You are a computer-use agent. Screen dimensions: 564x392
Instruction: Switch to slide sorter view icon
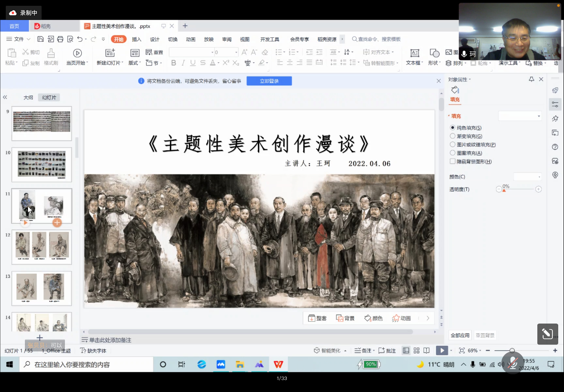(416, 351)
